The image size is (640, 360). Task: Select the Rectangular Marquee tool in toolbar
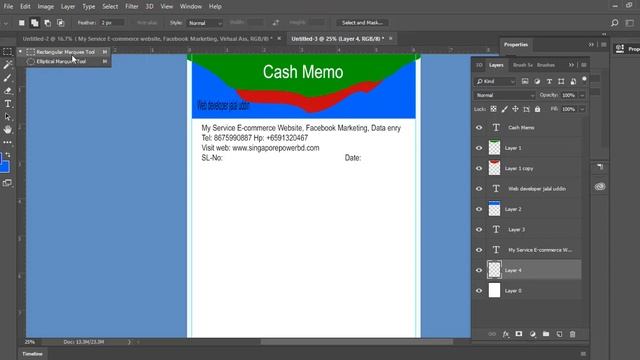pyautogui.click(x=7, y=52)
